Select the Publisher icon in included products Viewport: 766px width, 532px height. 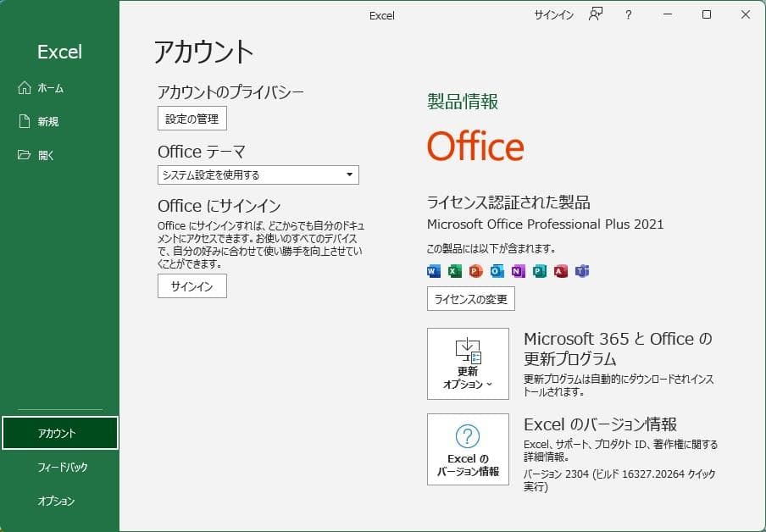click(539, 270)
